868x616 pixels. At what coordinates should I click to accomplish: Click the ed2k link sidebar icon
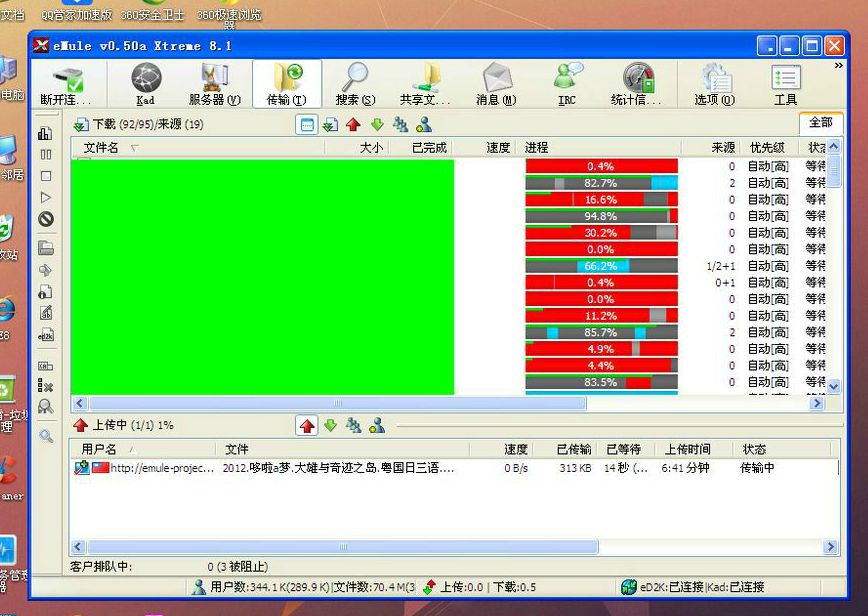point(46,335)
